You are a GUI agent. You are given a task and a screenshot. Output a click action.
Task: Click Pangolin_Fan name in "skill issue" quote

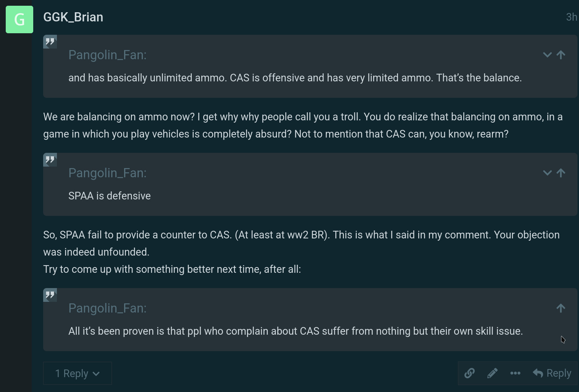tap(107, 308)
